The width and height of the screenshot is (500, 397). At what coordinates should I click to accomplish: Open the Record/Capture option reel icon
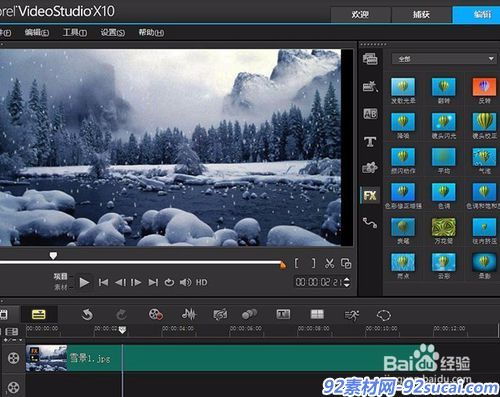[156, 314]
